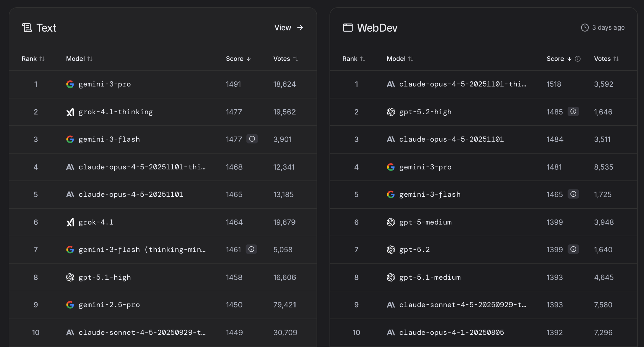Click the Rank sort icon in WebDev table
This screenshot has width=644, height=347.
click(x=363, y=59)
